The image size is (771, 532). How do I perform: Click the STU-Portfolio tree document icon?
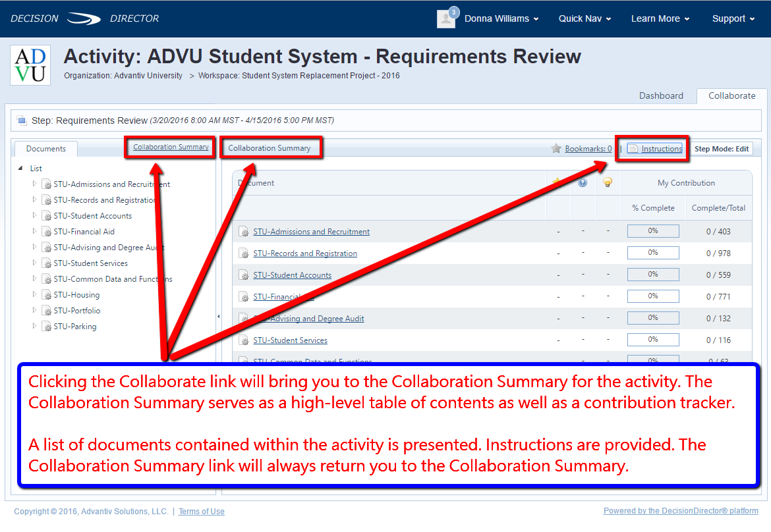tap(47, 311)
